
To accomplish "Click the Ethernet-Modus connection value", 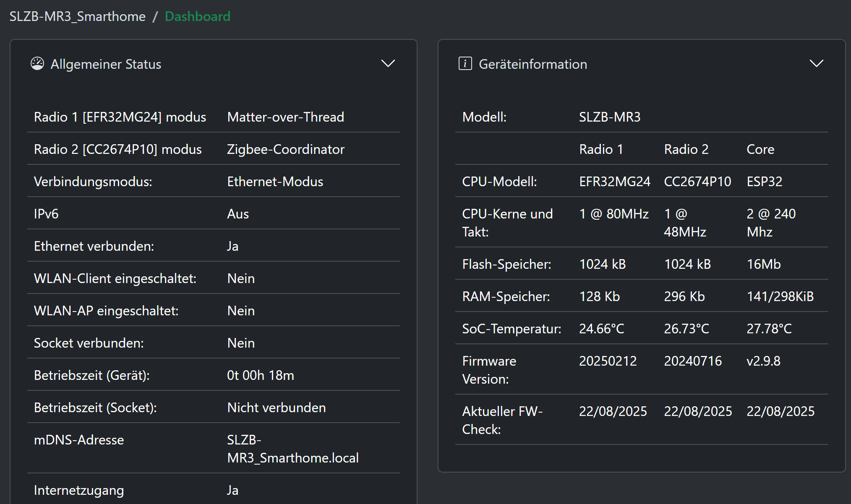I will tap(275, 182).
